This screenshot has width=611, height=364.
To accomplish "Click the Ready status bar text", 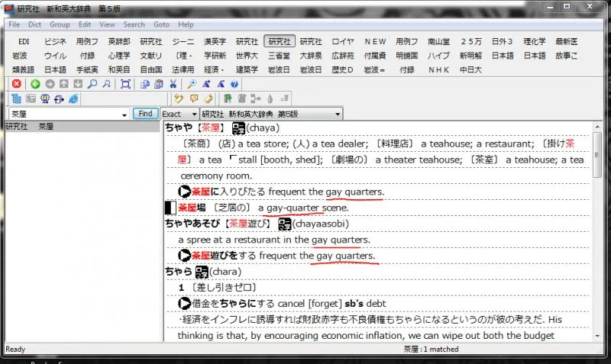I will [15, 350].
